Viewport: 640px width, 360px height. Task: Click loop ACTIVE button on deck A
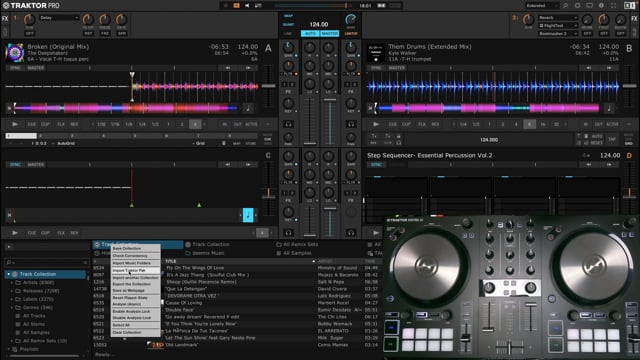(x=251, y=124)
